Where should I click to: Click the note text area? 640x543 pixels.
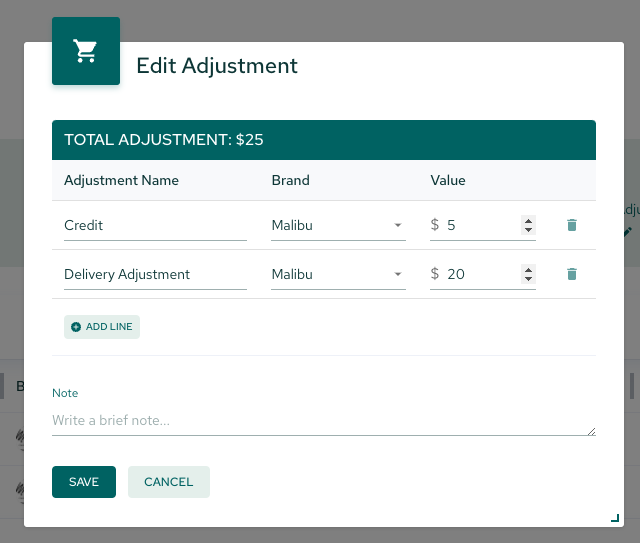324,421
